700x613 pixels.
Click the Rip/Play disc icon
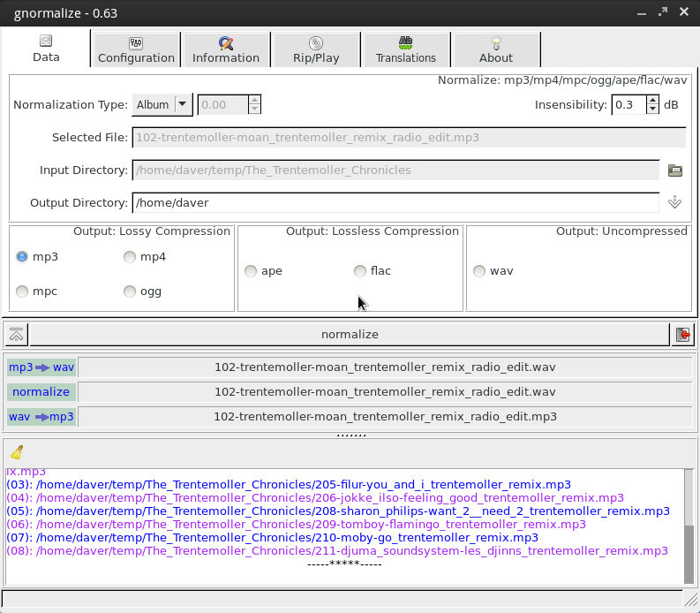pos(316,42)
